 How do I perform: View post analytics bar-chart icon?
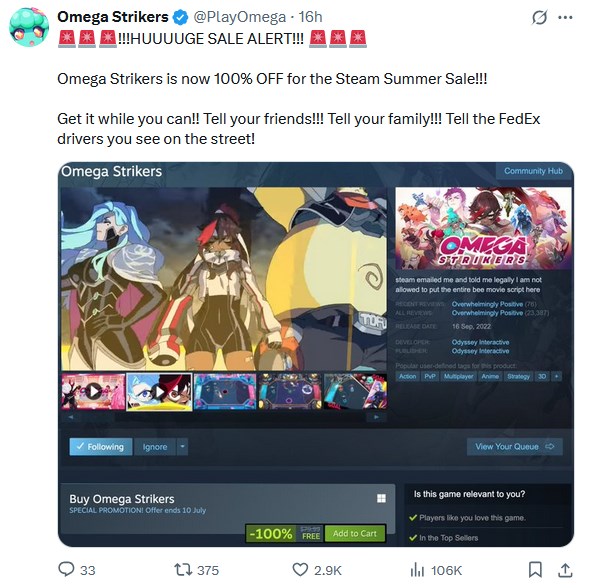coord(417,569)
